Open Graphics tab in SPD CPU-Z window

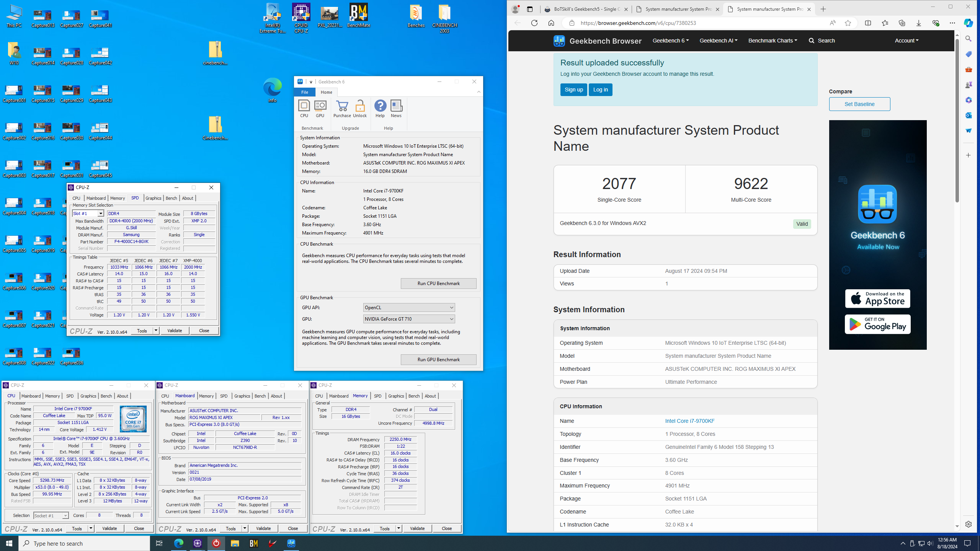[154, 198]
